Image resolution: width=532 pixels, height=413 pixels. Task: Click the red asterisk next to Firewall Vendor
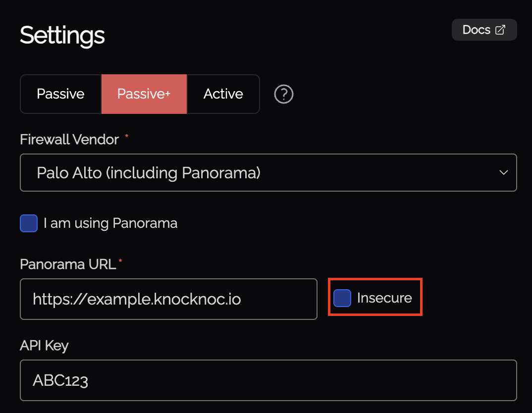pos(126,136)
